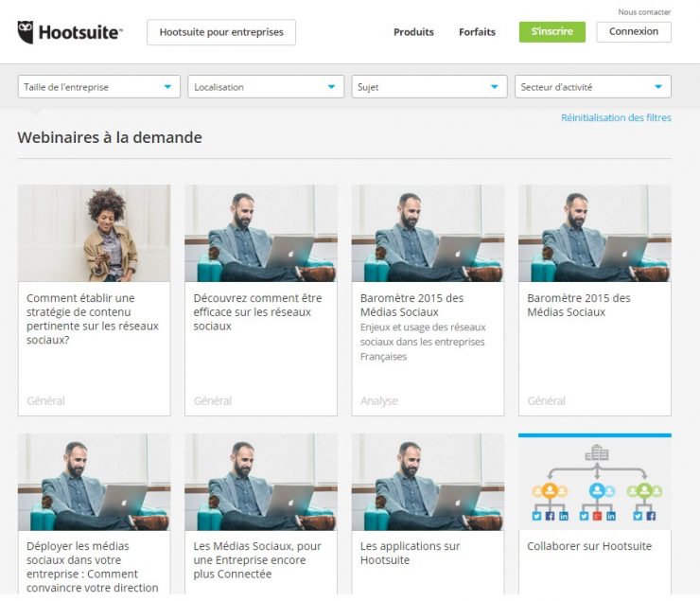Click Les Médias Sociaux Entreprise Connectée title
The height and width of the screenshot is (601, 700).
pyautogui.click(x=257, y=560)
